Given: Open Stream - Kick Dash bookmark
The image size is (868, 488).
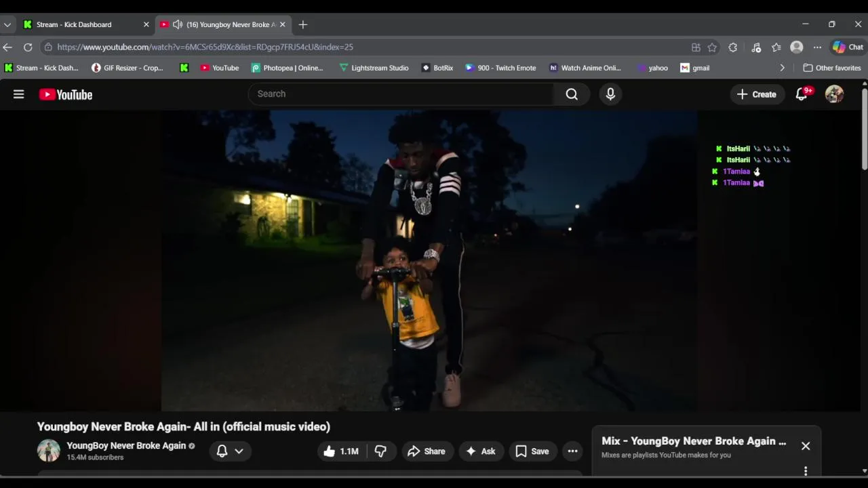Looking at the screenshot, I should (x=41, y=68).
